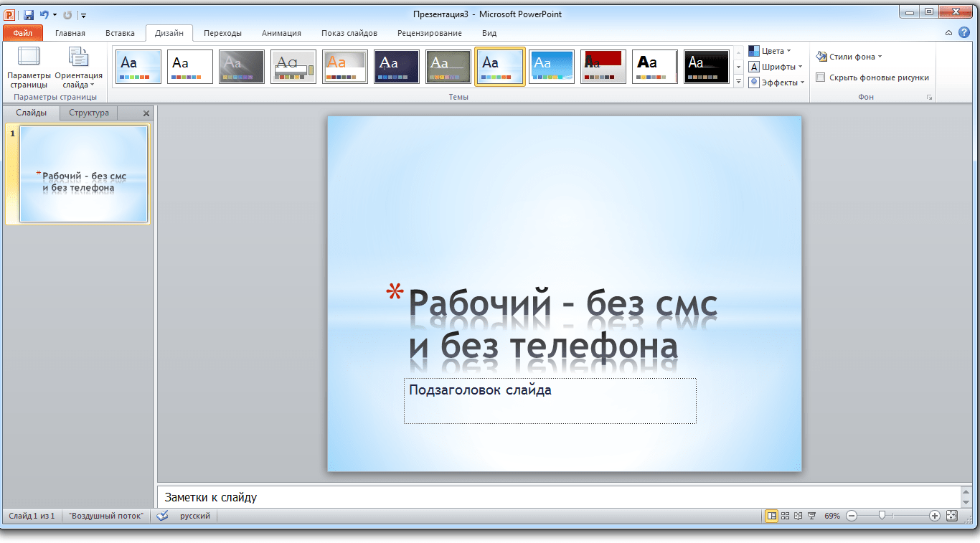
Task: Open the Вставка ribbon tab
Action: click(120, 33)
